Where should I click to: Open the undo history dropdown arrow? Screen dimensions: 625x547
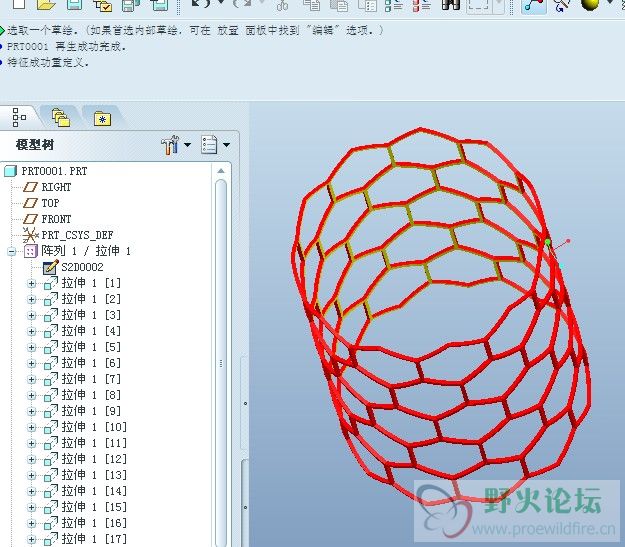[220, 3]
